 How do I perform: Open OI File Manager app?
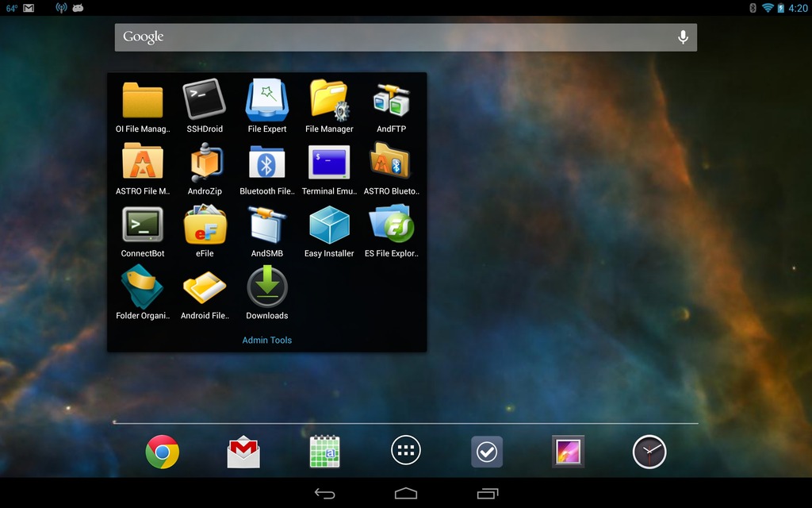tap(143, 107)
